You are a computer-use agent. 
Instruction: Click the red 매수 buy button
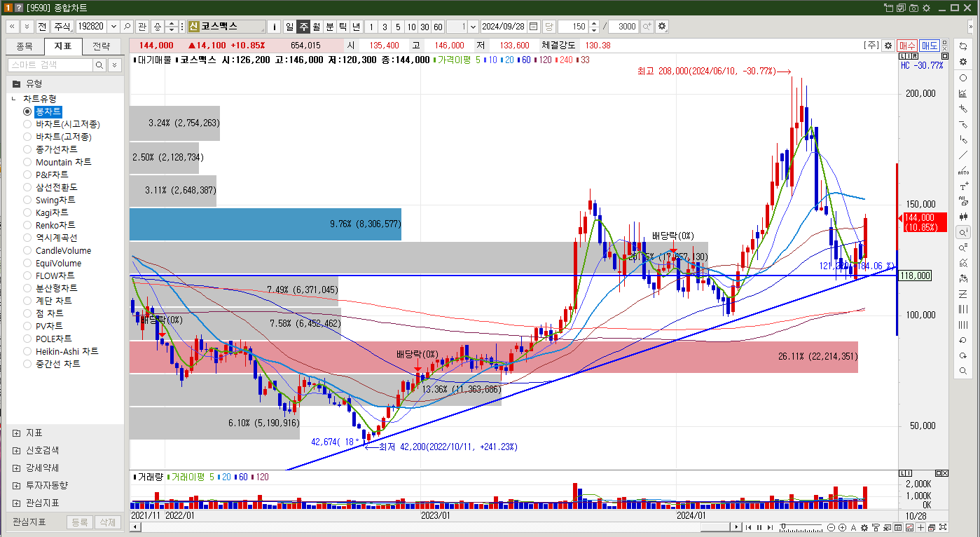tap(907, 45)
